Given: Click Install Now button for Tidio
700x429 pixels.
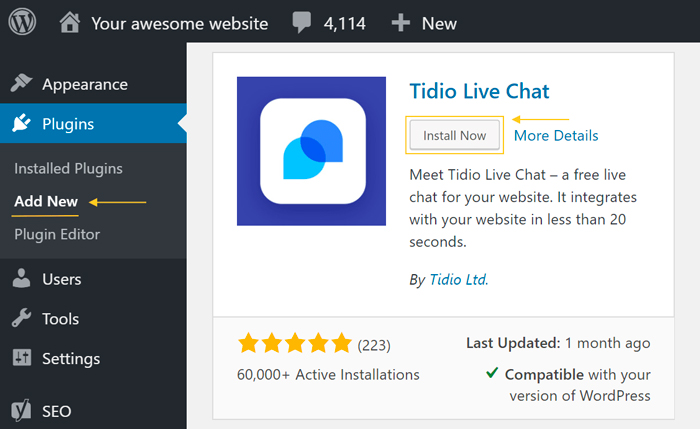Looking at the screenshot, I should 454,135.
